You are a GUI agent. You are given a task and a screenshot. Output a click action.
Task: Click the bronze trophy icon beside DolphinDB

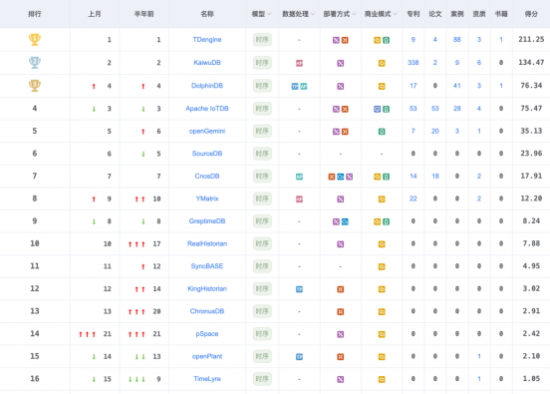coord(35,86)
